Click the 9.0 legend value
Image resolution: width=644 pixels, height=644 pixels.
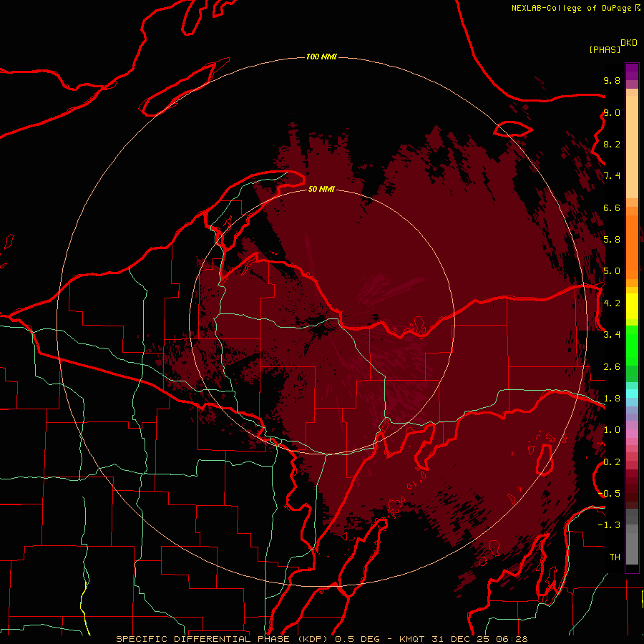(x=612, y=112)
